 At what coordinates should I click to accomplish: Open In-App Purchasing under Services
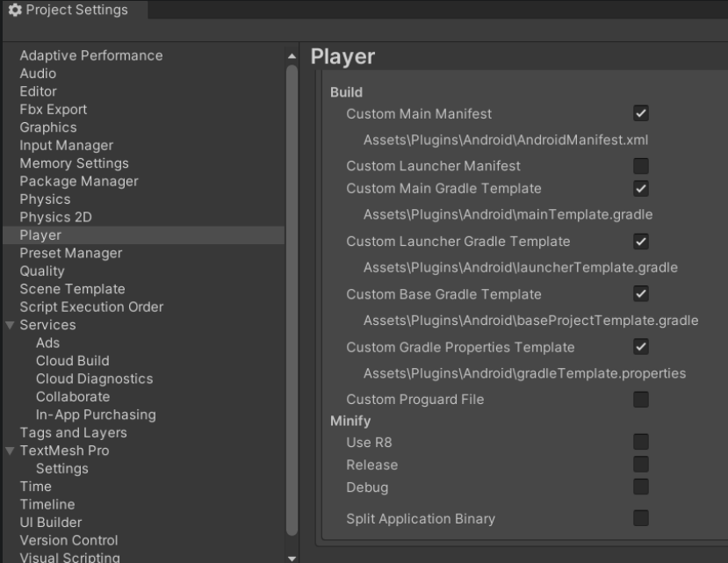(x=96, y=415)
